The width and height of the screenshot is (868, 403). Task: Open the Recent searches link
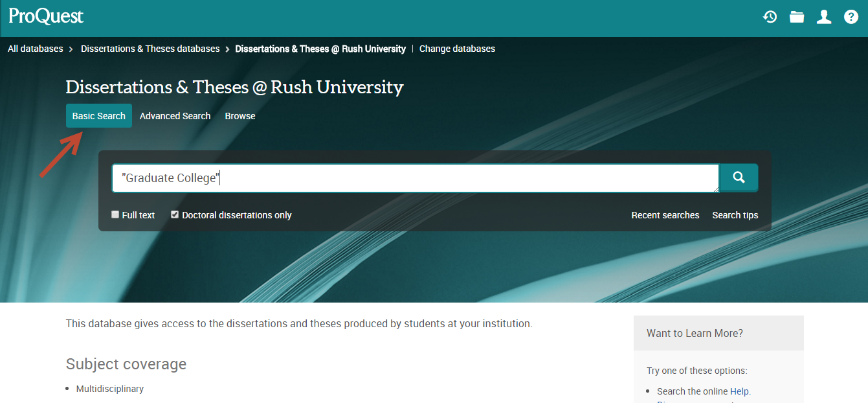(x=665, y=215)
